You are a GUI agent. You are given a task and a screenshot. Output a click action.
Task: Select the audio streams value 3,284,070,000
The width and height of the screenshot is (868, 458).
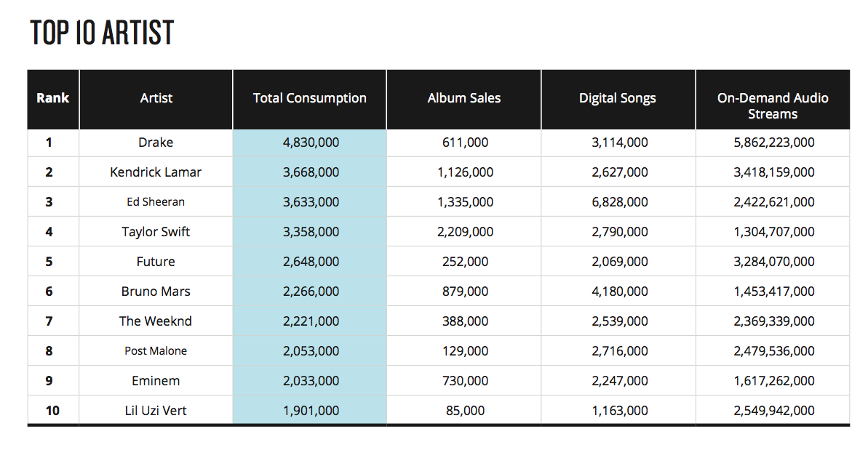pos(774,262)
